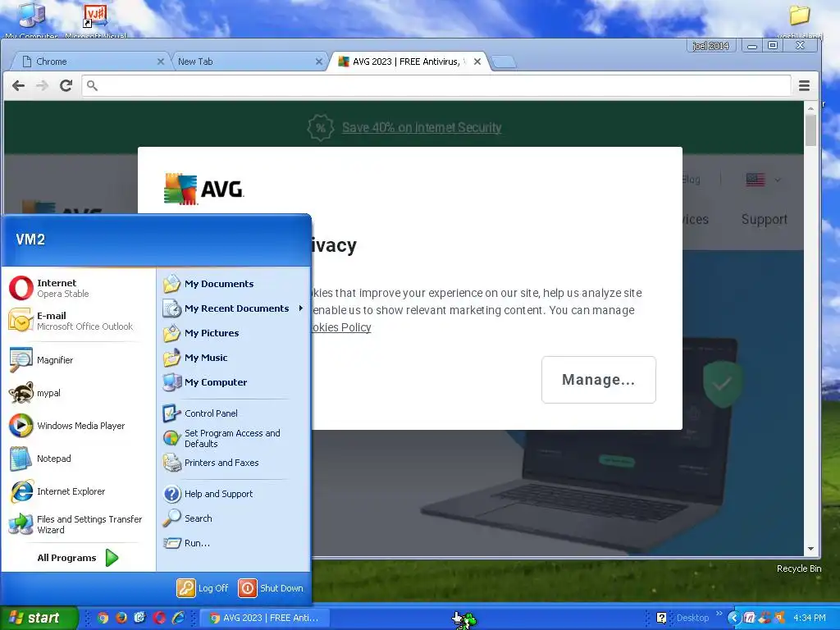Click the Start button
Image resolution: width=840 pixels, height=630 pixels.
click(x=39, y=618)
